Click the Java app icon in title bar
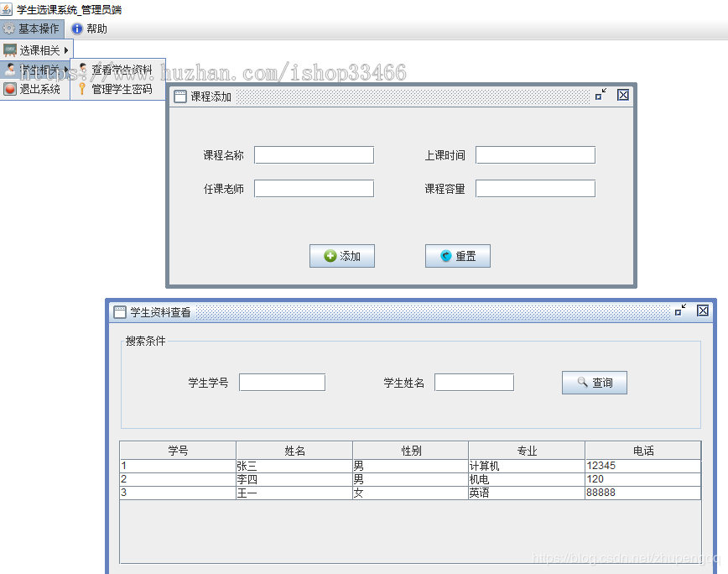Image resolution: width=728 pixels, height=574 pixels. (7, 9)
